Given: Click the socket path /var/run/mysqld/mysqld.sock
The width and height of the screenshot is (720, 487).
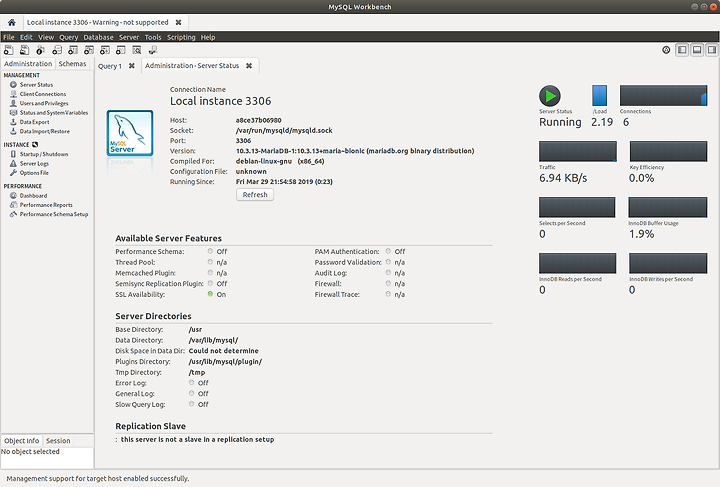Looking at the screenshot, I should pos(284,130).
